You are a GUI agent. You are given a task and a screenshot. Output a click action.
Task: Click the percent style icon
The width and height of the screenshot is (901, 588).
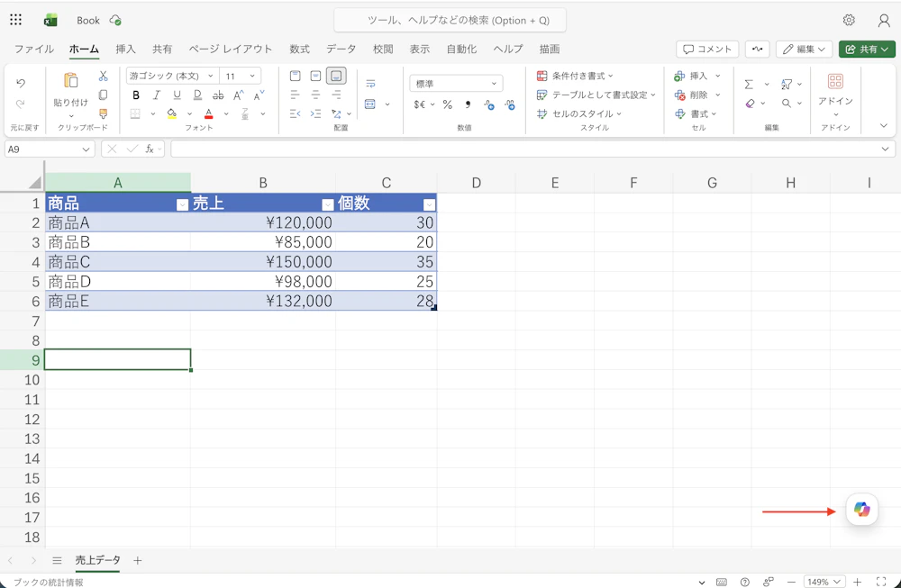point(448,104)
